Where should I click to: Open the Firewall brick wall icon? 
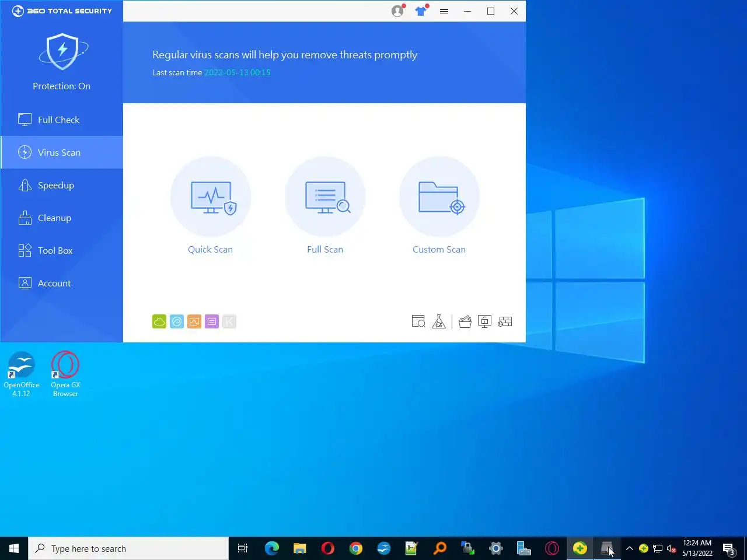click(x=505, y=321)
